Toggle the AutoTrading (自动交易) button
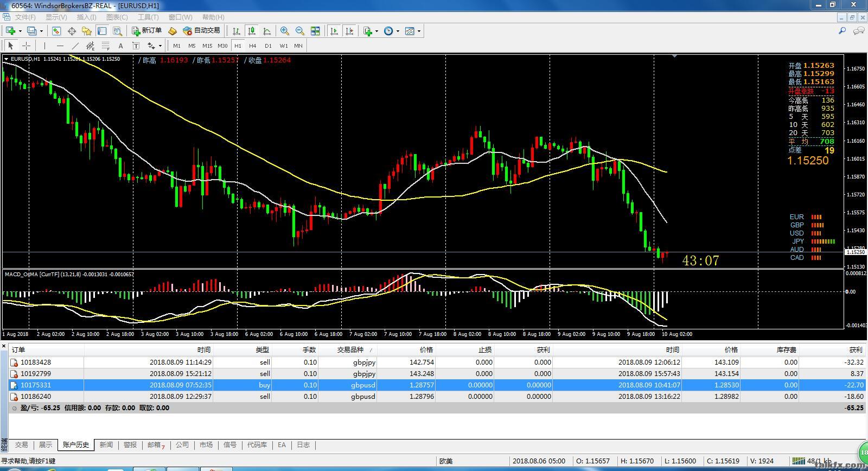868x471 pixels. point(202,31)
